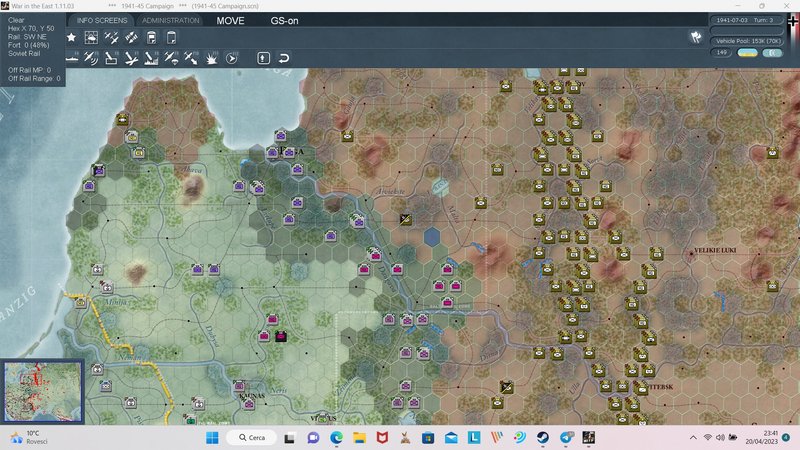Select the black unit counter southwest of Daugavpils

coord(281,336)
